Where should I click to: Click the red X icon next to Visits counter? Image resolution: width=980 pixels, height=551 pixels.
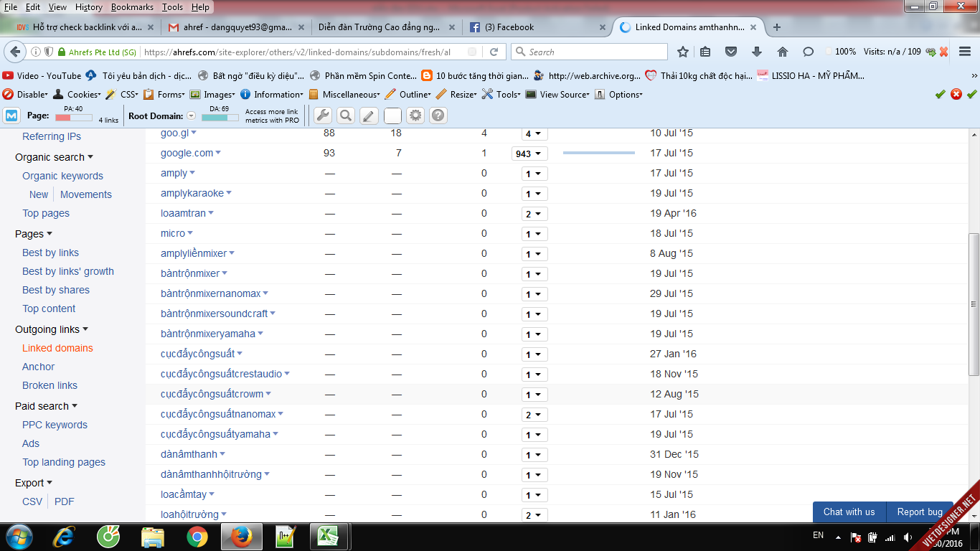pos(944,52)
